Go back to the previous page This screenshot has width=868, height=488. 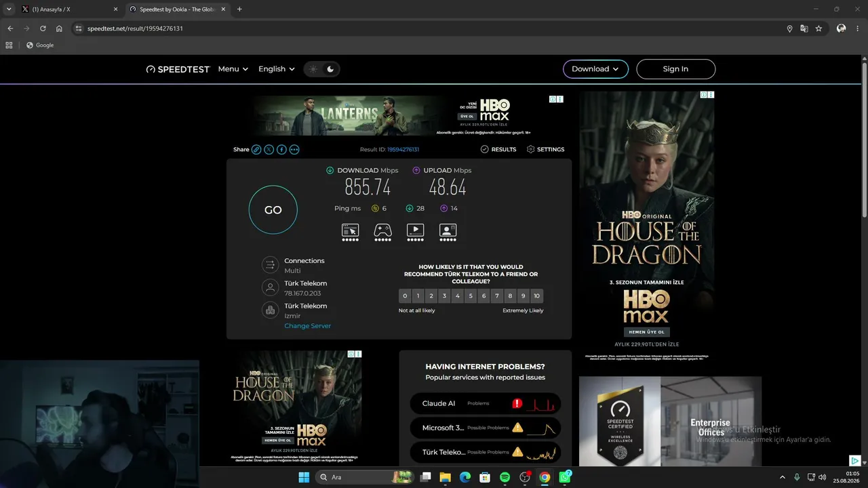point(10,28)
